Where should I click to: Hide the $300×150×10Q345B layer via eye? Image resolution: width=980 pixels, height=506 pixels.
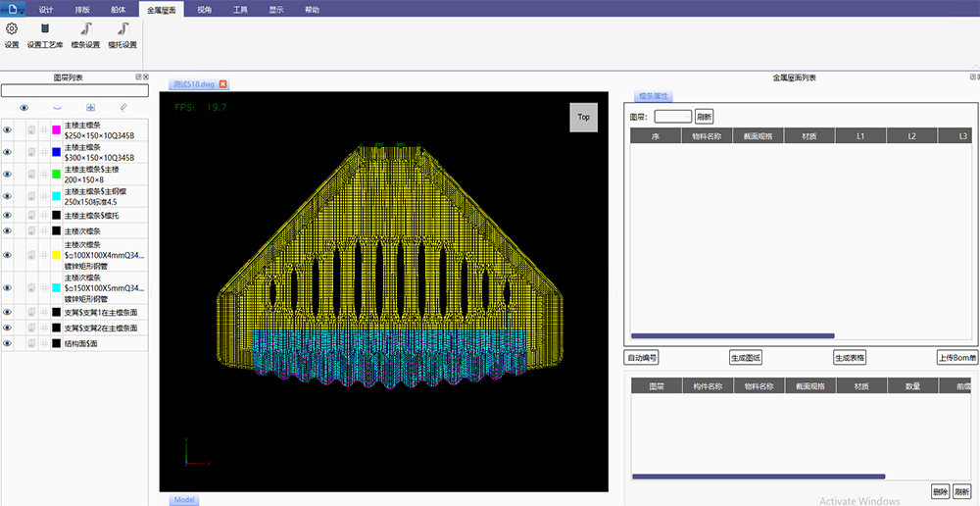(8, 152)
